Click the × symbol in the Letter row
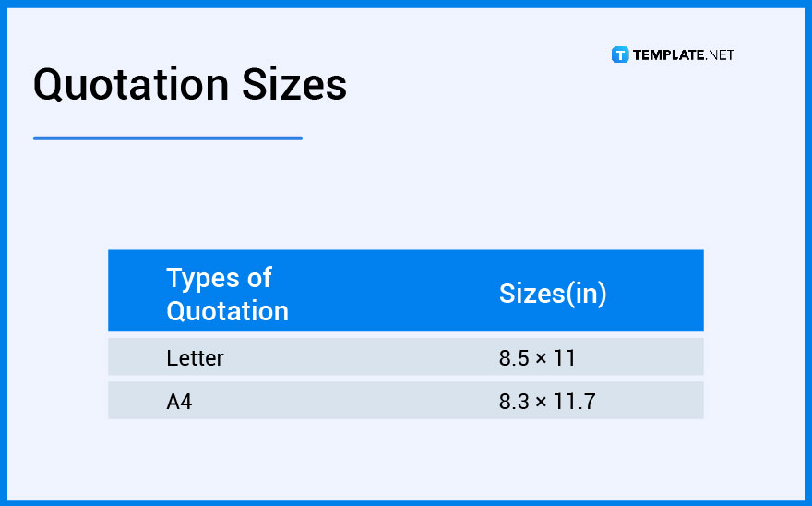Image resolution: width=812 pixels, height=506 pixels. pyautogui.click(x=542, y=358)
